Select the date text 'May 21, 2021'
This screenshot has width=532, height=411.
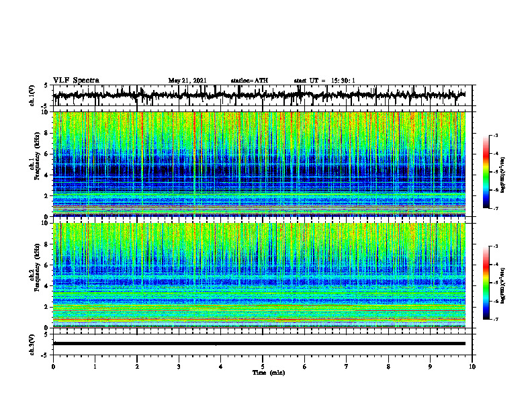187,81
